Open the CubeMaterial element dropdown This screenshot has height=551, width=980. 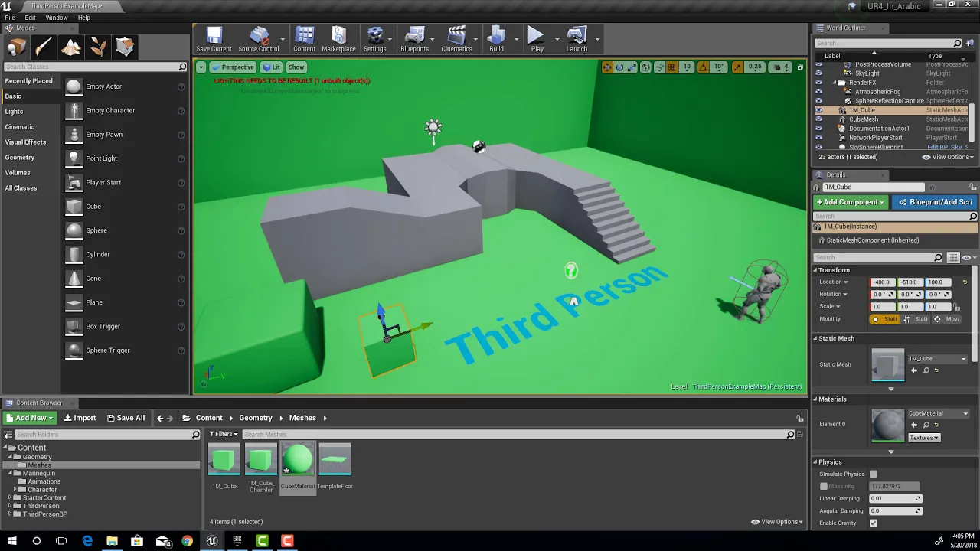[x=938, y=414]
